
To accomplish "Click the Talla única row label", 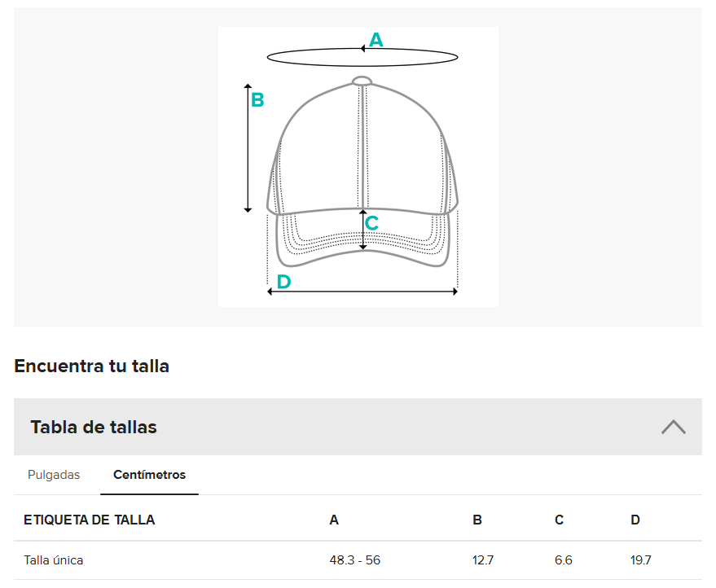I will pyautogui.click(x=54, y=560).
